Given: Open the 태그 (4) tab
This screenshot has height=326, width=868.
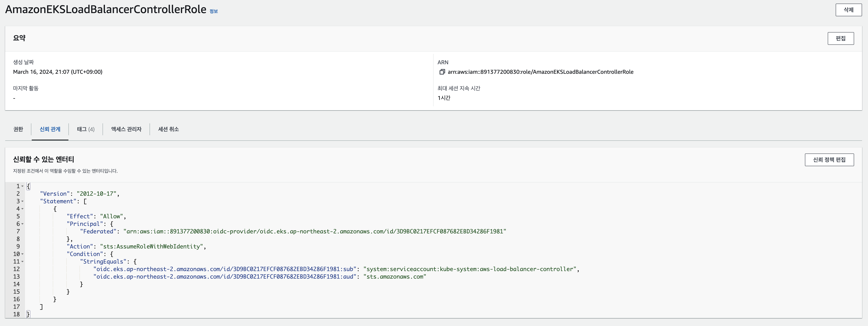Looking at the screenshot, I should click(85, 129).
